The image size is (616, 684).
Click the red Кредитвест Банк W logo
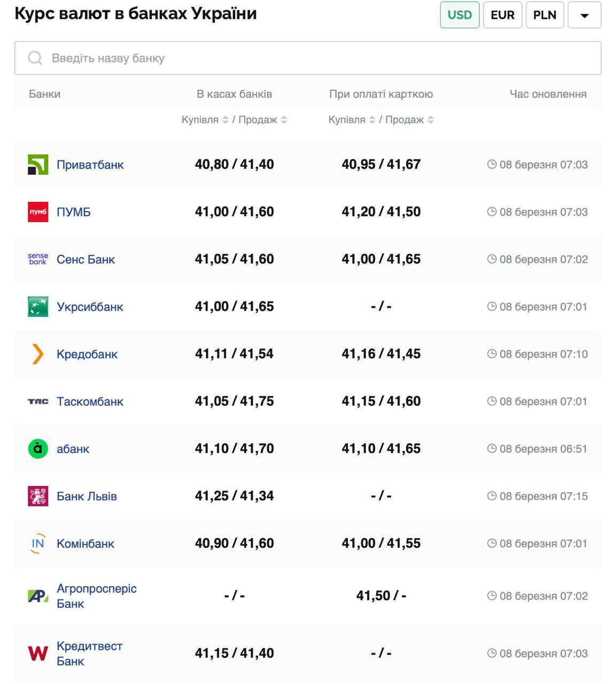click(x=38, y=653)
